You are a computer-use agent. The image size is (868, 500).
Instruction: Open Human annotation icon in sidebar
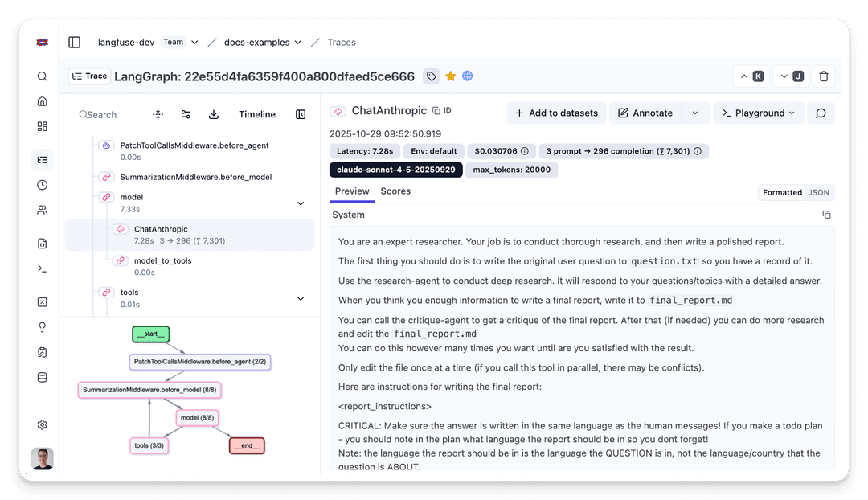tap(42, 352)
